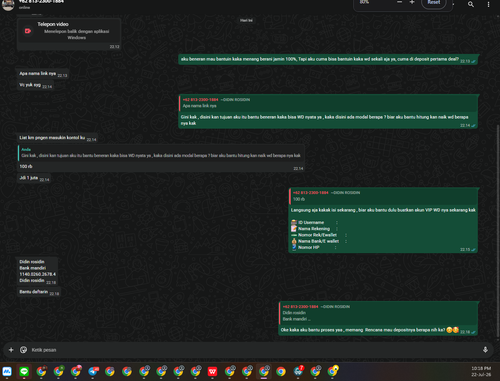
Task: Select the outgoing 'aku beneran mau bantuin' message
Action: point(328,59)
